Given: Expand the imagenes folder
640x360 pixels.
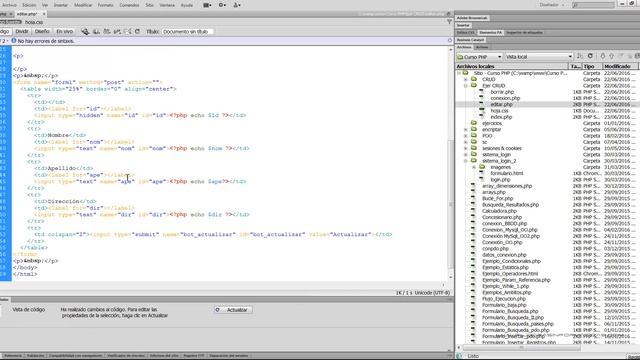Looking at the screenshot, I should point(474,167).
